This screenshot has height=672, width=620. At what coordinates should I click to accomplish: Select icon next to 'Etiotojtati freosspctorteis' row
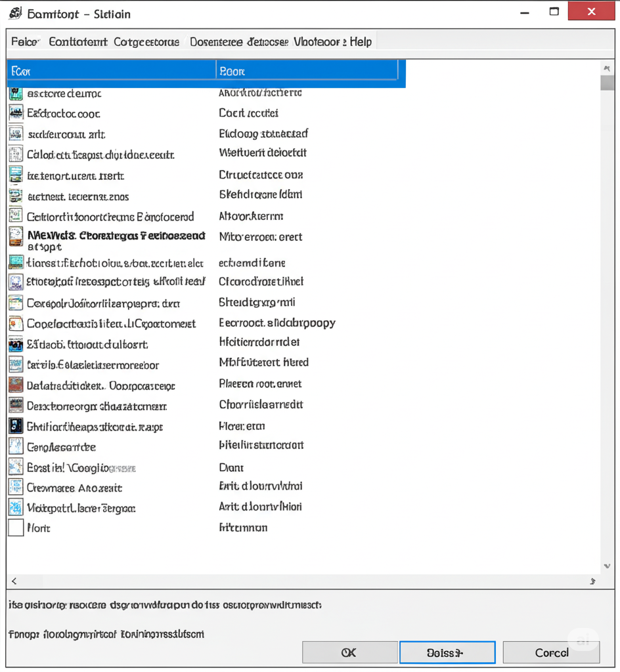click(x=16, y=282)
